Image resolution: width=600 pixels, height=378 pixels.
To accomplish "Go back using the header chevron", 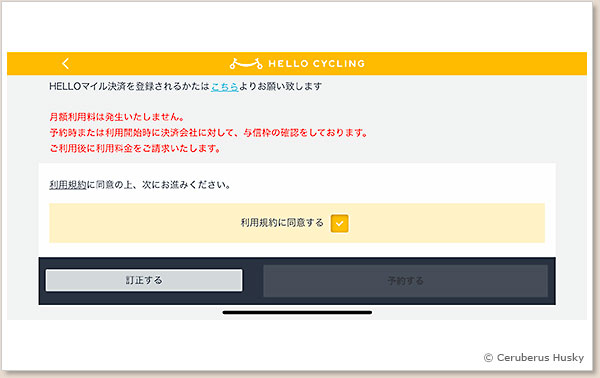I will pos(66,64).
